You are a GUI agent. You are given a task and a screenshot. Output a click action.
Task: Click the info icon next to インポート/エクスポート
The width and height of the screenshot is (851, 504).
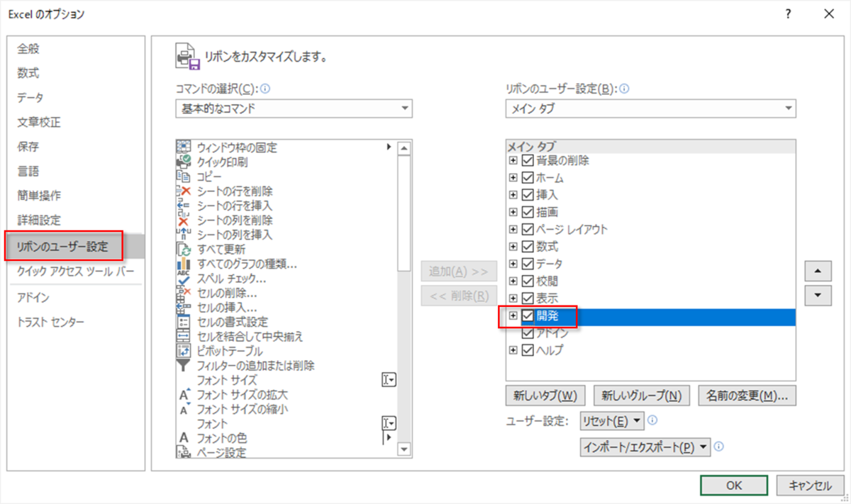tap(718, 447)
